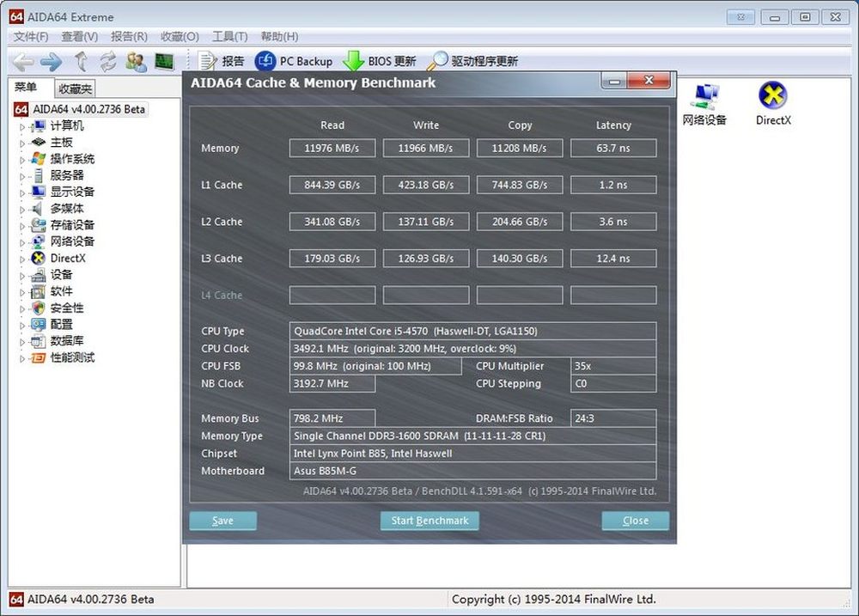Click the 报告 report toolbar button
859x616 pixels.
(222, 61)
